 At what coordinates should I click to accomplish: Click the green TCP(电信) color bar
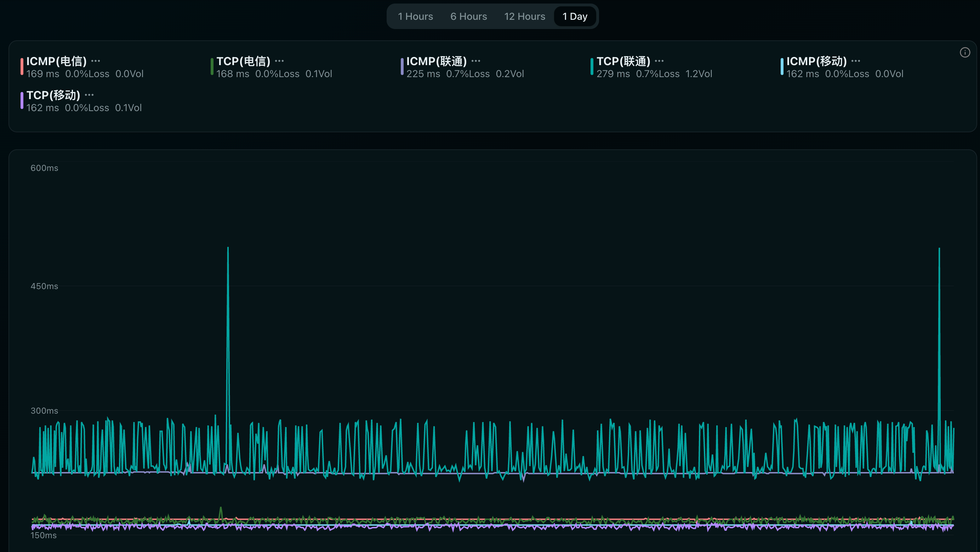(212, 67)
